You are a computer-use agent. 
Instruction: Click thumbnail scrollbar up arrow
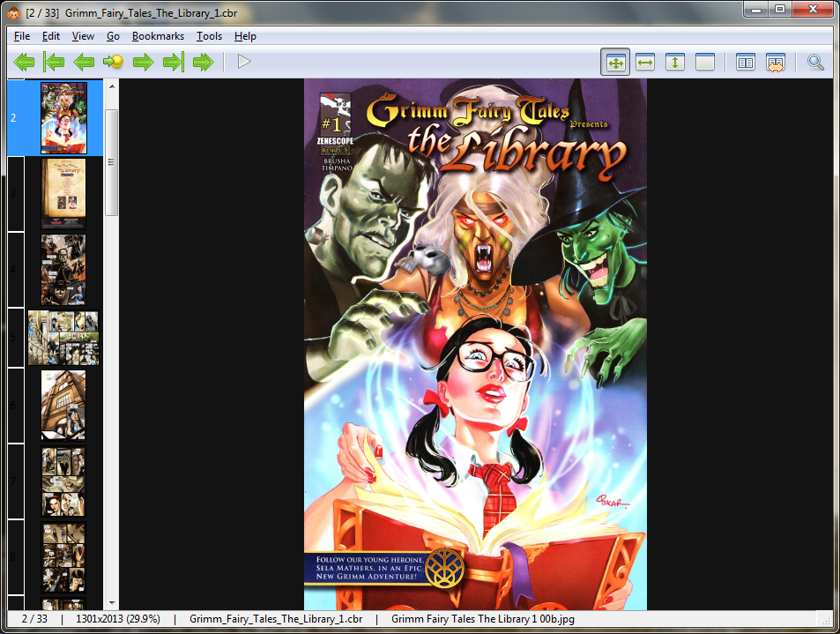[111, 86]
